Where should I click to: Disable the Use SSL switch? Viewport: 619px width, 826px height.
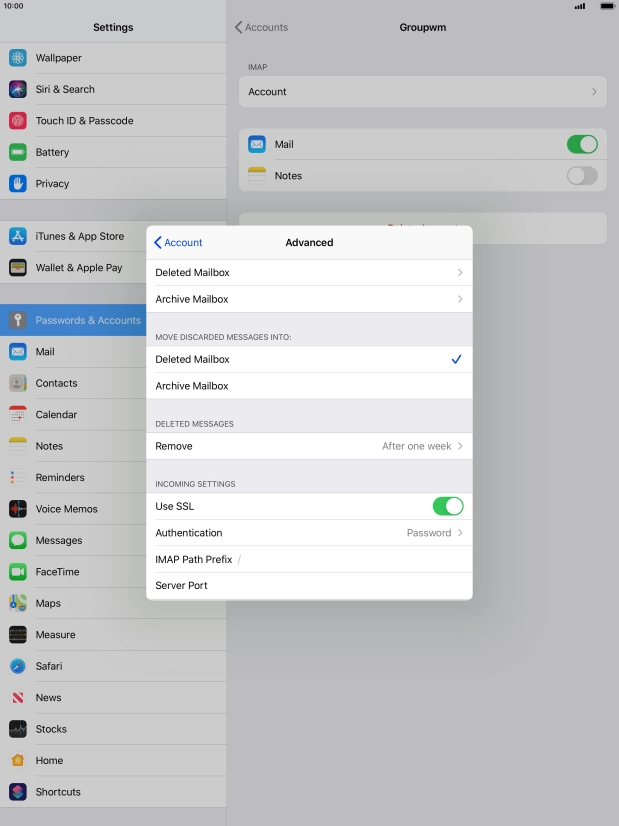447,506
